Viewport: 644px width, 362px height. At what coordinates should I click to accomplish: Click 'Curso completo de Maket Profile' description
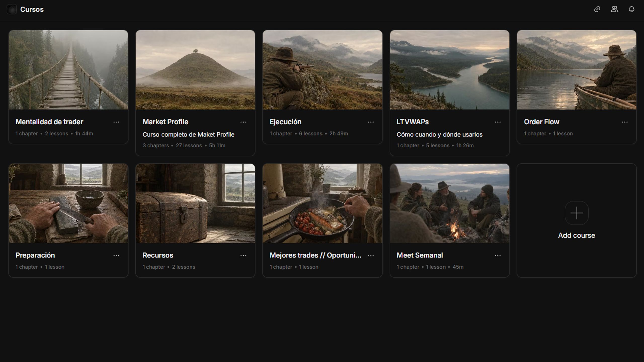[188, 135]
